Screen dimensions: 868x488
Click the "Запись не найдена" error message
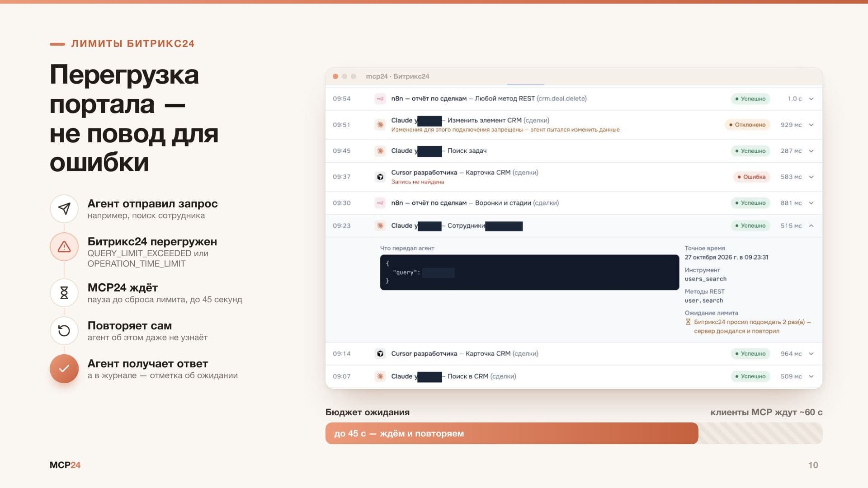[x=418, y=182]
